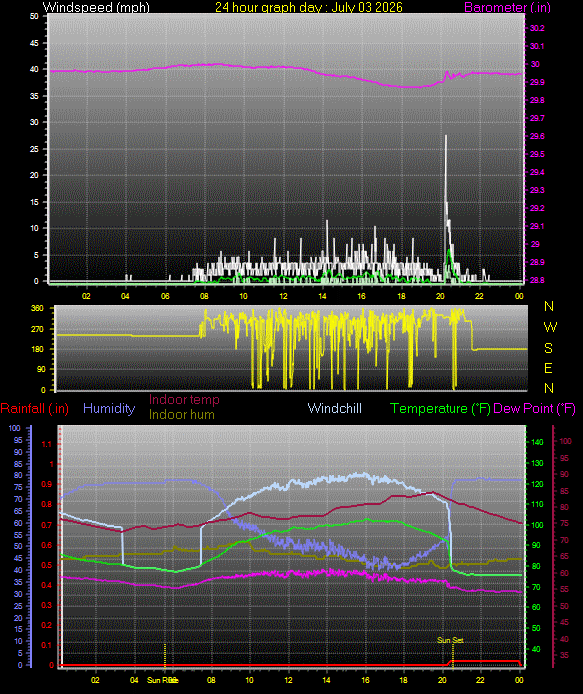This screenshot has width=583, height=694.
Task: Click the 29.5 barometer axis value
Action: point(537,154)
